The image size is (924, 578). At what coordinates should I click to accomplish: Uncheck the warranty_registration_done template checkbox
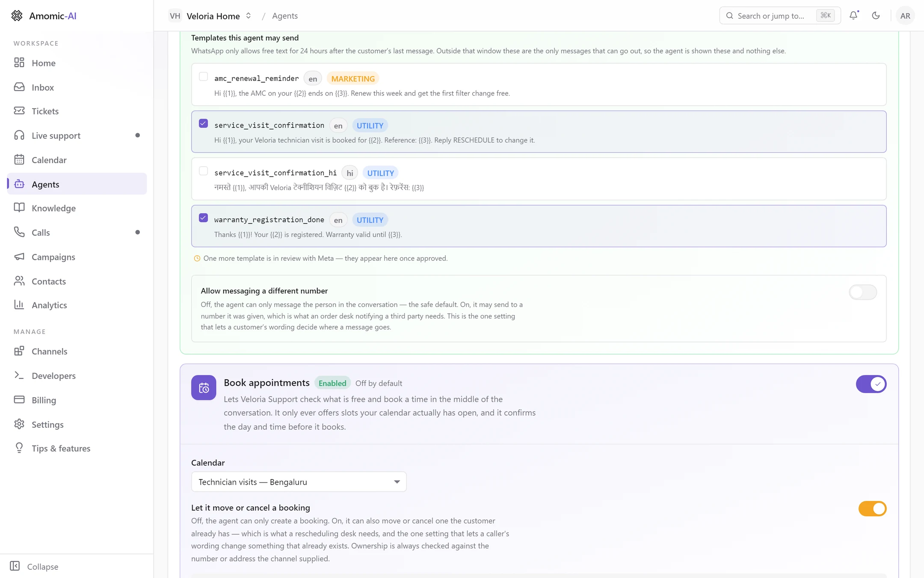click(204, 218)
